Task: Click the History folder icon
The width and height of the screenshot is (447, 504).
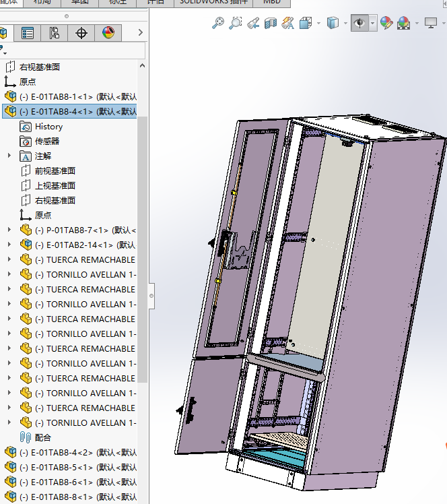Action: pyautogui.click(x=26, y=127)
